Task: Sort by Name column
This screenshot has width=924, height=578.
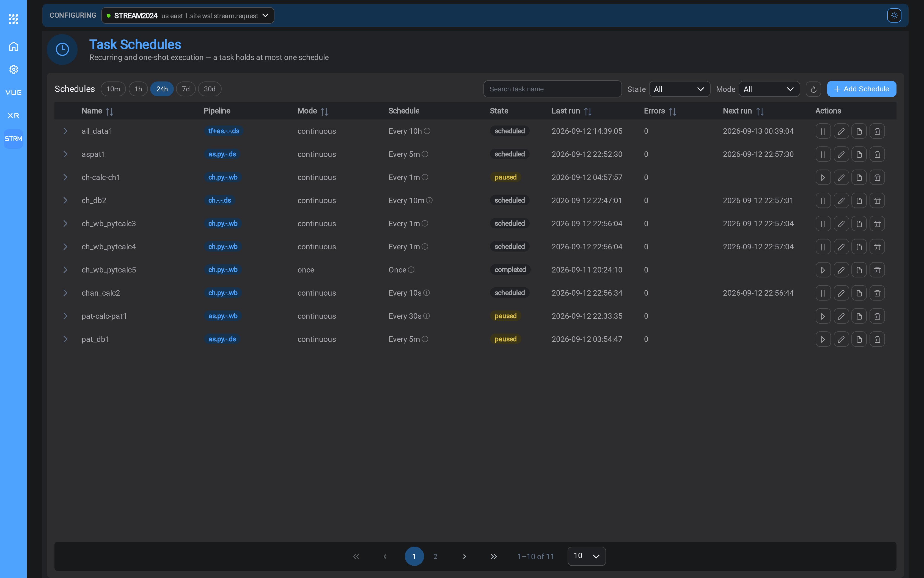Action: (109, 111)
